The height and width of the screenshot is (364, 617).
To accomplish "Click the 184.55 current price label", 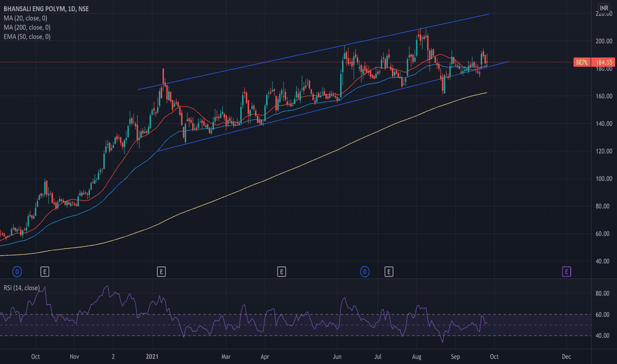I will click(x=604, y=62).
